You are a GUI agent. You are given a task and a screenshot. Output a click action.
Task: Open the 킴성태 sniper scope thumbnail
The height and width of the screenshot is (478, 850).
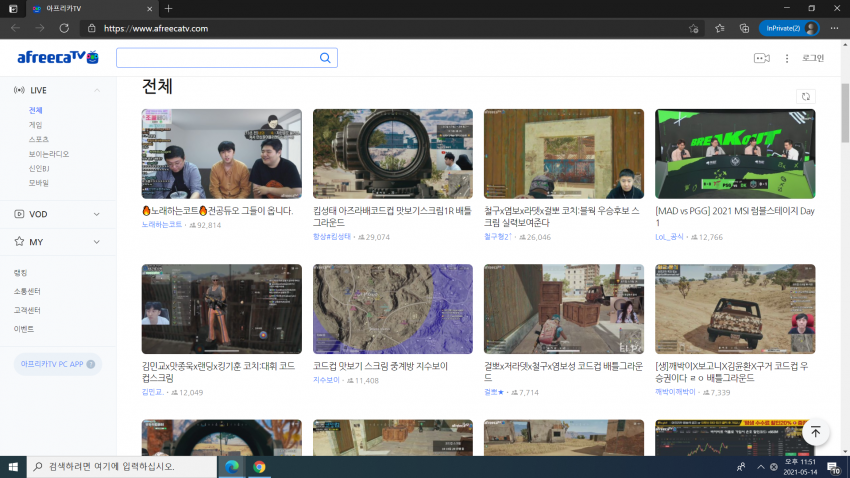[392, 154]
